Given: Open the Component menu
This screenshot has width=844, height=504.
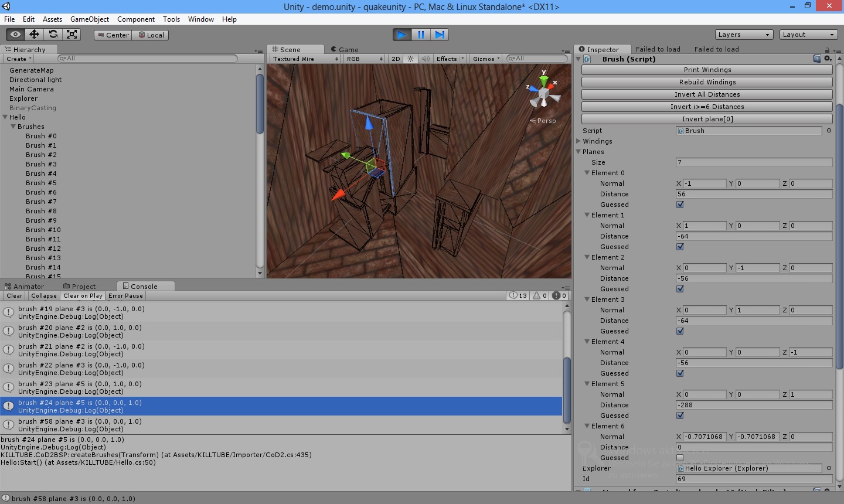Looking at the screenshot, I should [136, 19].
